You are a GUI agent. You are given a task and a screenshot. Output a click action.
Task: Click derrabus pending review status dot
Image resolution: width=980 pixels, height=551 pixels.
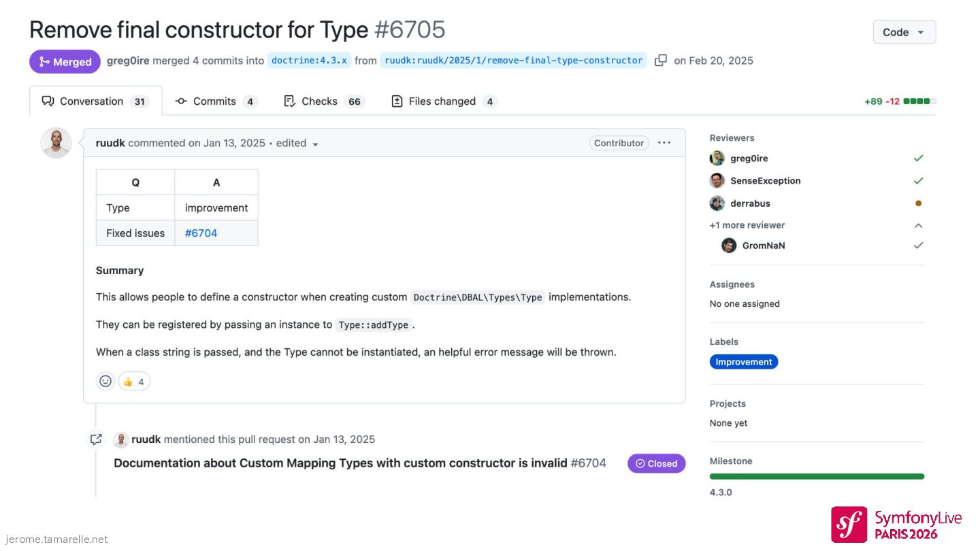point(918,203)
